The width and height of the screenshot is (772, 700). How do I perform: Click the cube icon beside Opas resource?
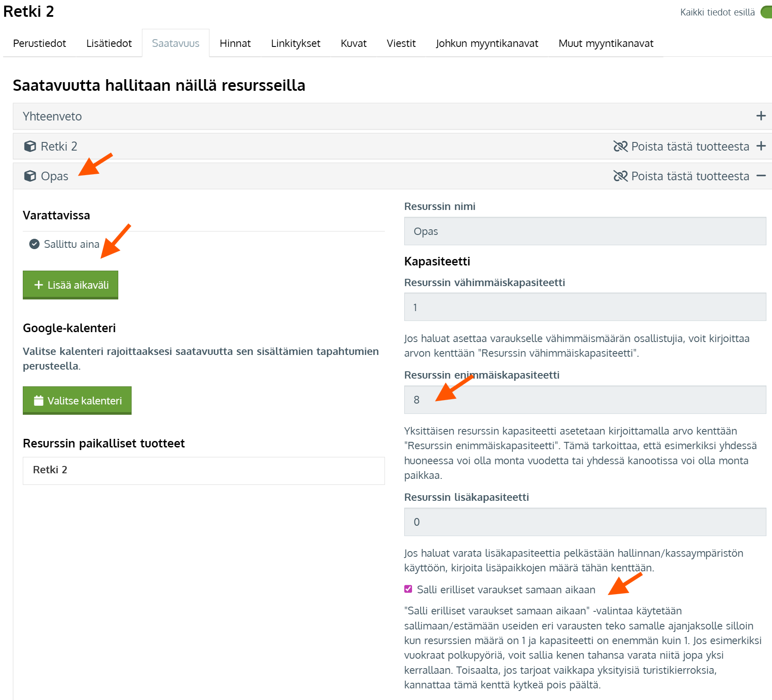point(30,176)
